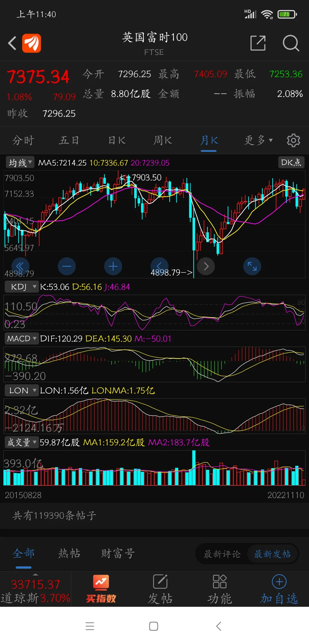Tap the 振幅 2.08% value
This screenshot has height=644, width=309.
pos(290,94)
